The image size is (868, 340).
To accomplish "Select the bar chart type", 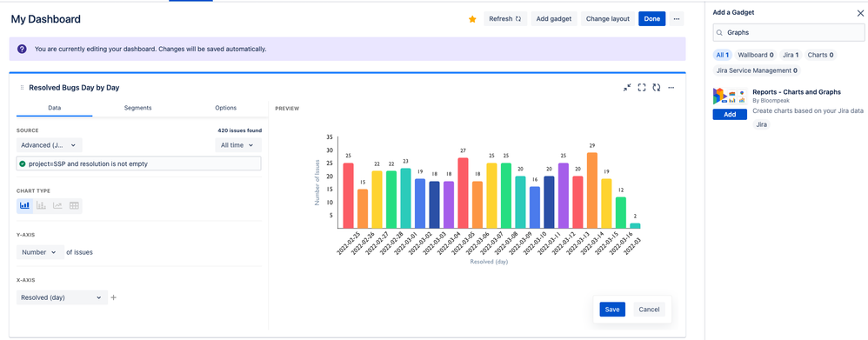I will click(x=24, y=205).
